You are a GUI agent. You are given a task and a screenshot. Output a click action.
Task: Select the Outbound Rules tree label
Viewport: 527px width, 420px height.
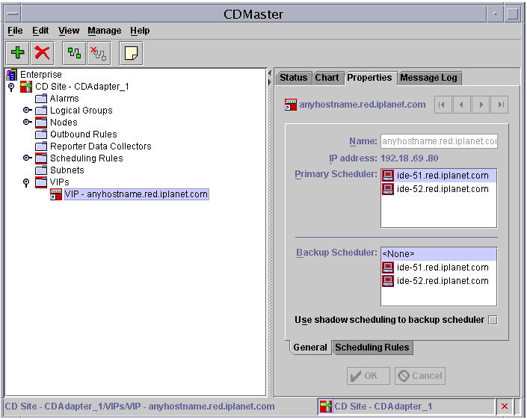[x=84, y=135]
